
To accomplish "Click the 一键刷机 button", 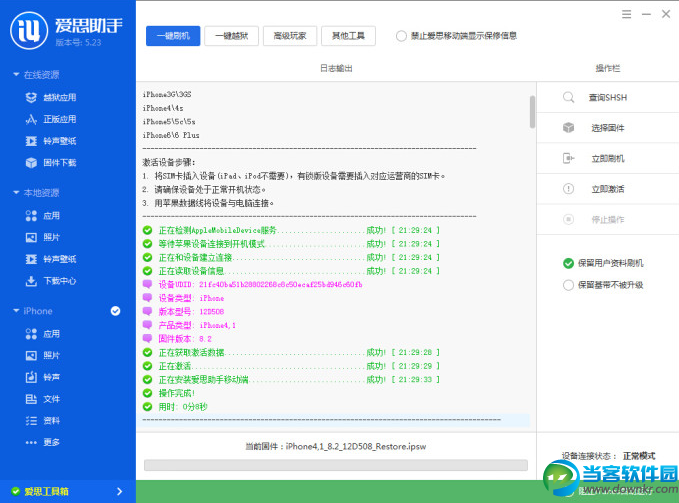I will click(x=173, y=36).
